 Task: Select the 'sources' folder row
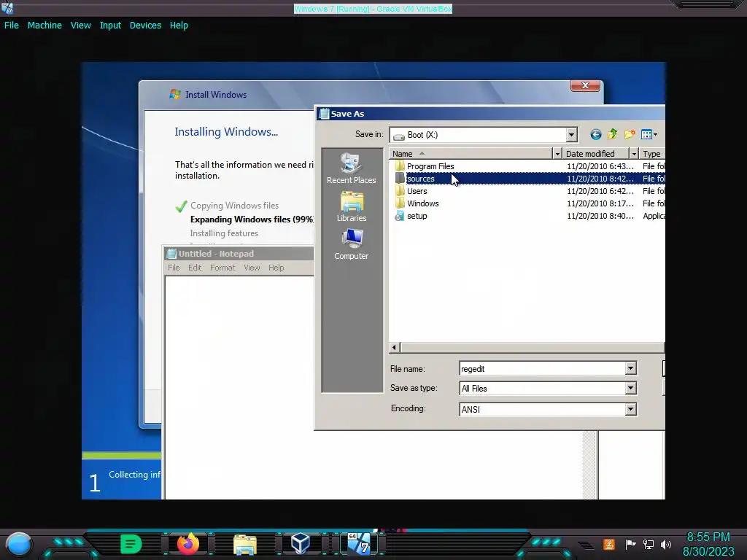(527, 179)
